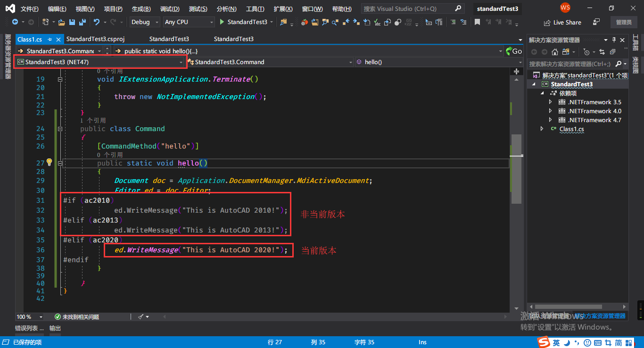
Task: Click the Live Share button
Action: coord(562,22)
